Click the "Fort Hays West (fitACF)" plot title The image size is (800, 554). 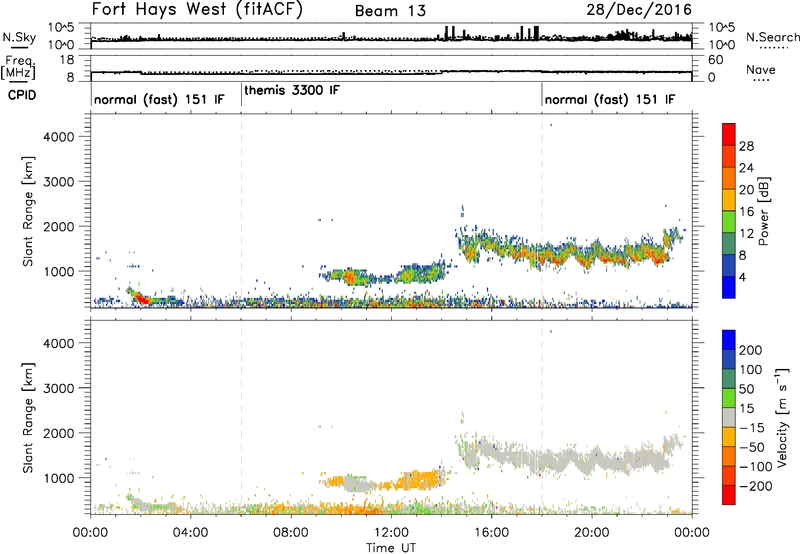click(x=197, y=9)
